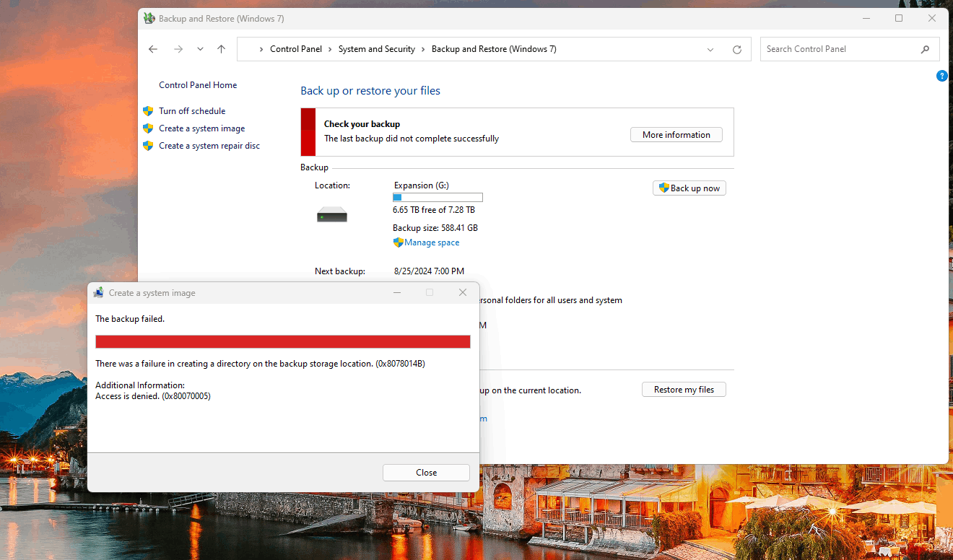Viewport: 953px width, 560px height.
Task: Click the search magnifier icon
Action: pos(925,49)
